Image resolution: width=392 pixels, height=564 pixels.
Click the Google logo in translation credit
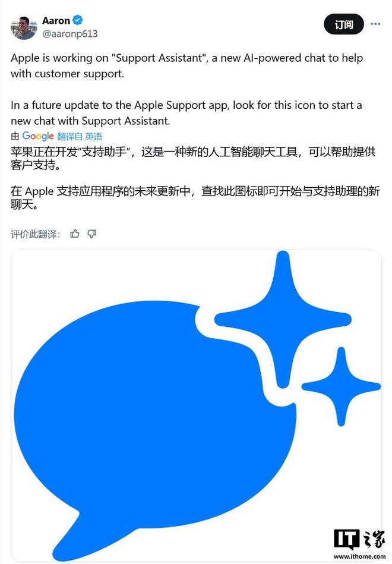tap(38, 136)
